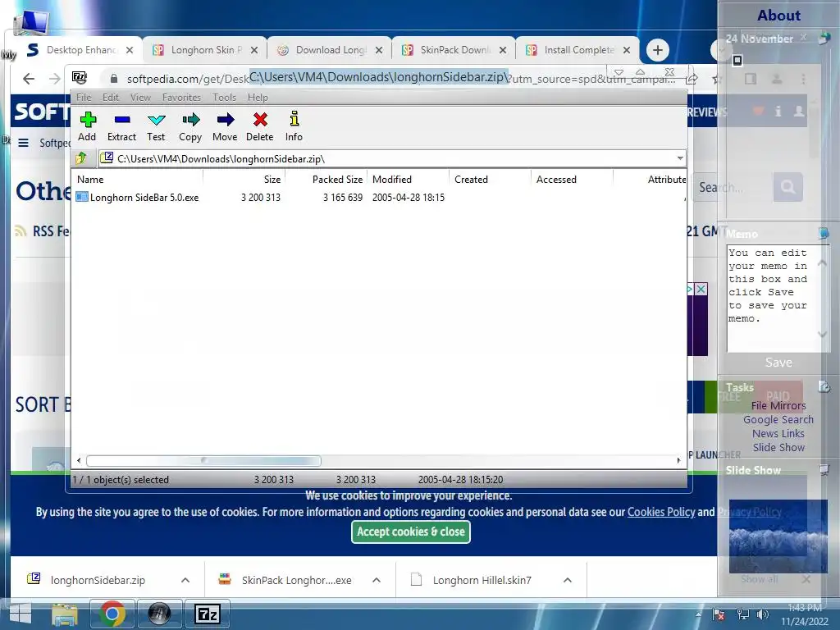Image resolution: width=840 pixels, height=630 pixels.
Task: Open Softpedia hamburger menu
Action: point(24,143)
